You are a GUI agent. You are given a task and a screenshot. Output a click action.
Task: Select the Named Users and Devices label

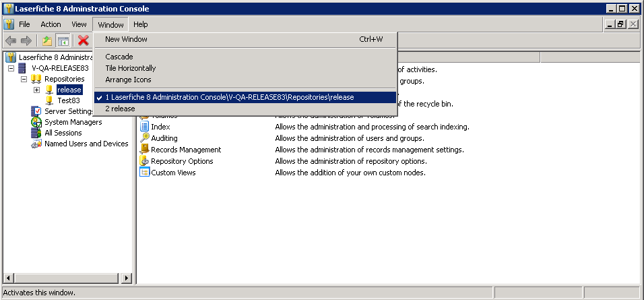(86, 144)
